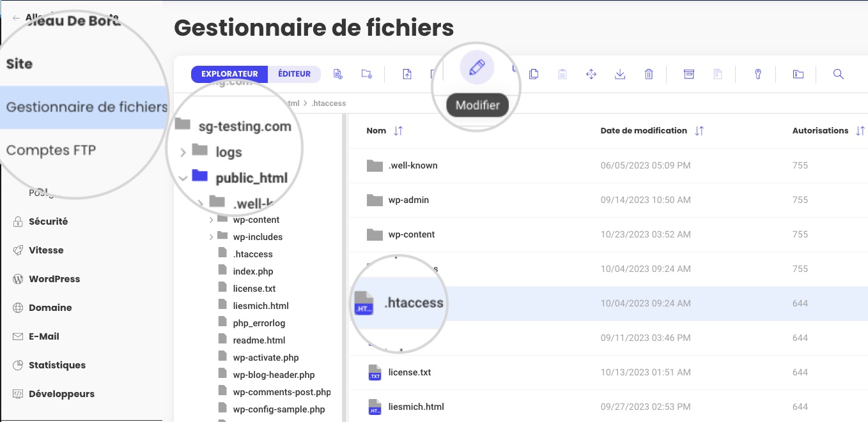Open the Sécurité sidebar section

pyautogui.click(x=48, y=222)
